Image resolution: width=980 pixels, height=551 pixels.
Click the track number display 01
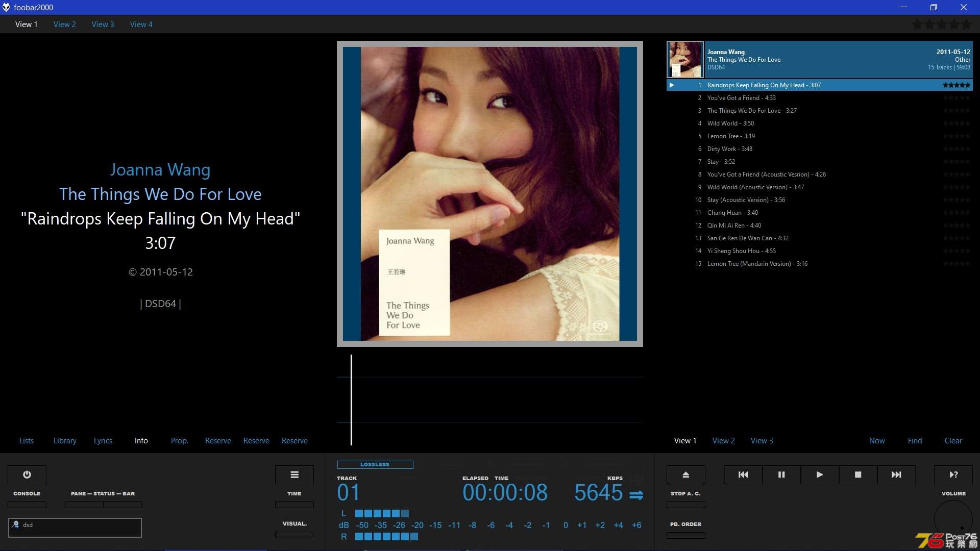pyautogui.click(x=349, y=492)
